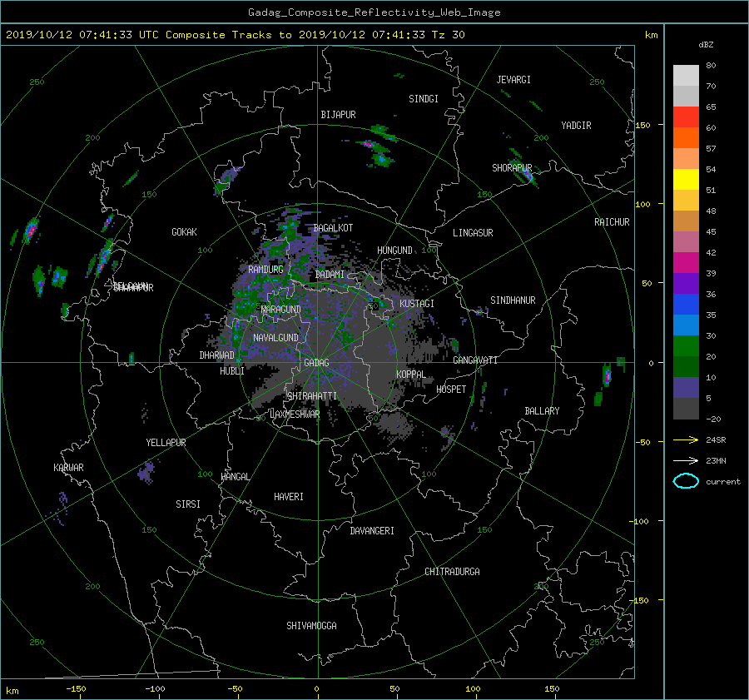749x700 pixels.
Task: Click the KOPPAL label
Action: [x=411, y=375]
